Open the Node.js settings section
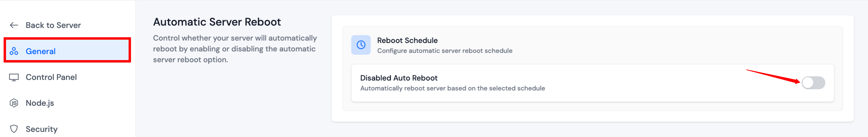This screenshot has width=868, height=137. [40, 103]
